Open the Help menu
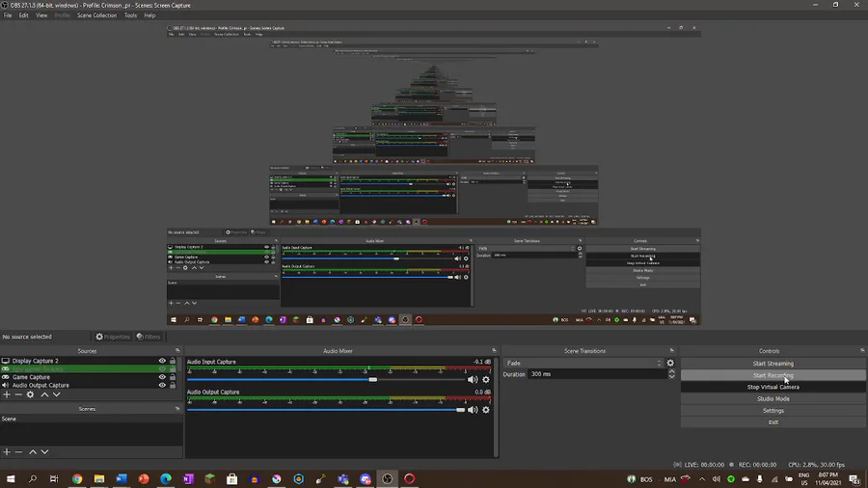Viewport: 868px width, 488px height. click(x=149, y=15)
